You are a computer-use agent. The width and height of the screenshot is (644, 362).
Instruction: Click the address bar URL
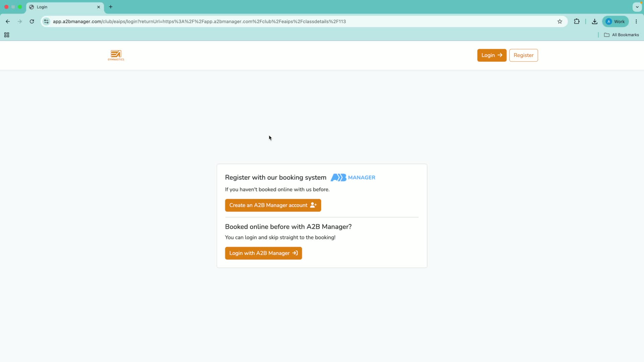pyautogui.click(x=199, y=21)
